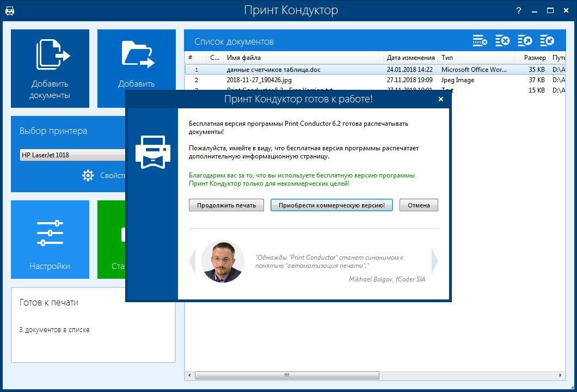The image size is (577, 392).
Task: Sort by the 'Путь' column header
Action: 557,57
